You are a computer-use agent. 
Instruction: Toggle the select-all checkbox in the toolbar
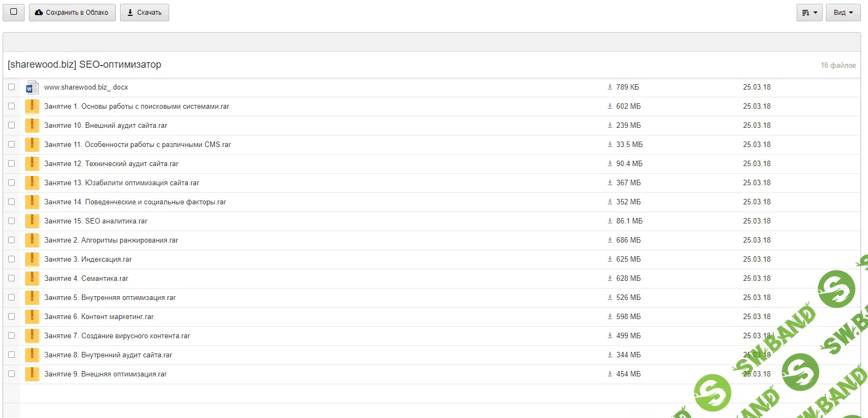14,12
